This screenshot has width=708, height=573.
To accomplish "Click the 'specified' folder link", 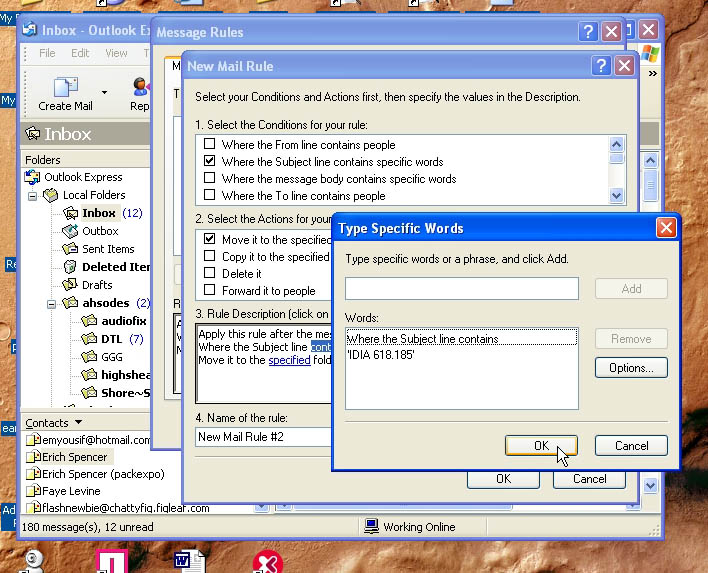I will pyautogui.click(x=289, y=360).
